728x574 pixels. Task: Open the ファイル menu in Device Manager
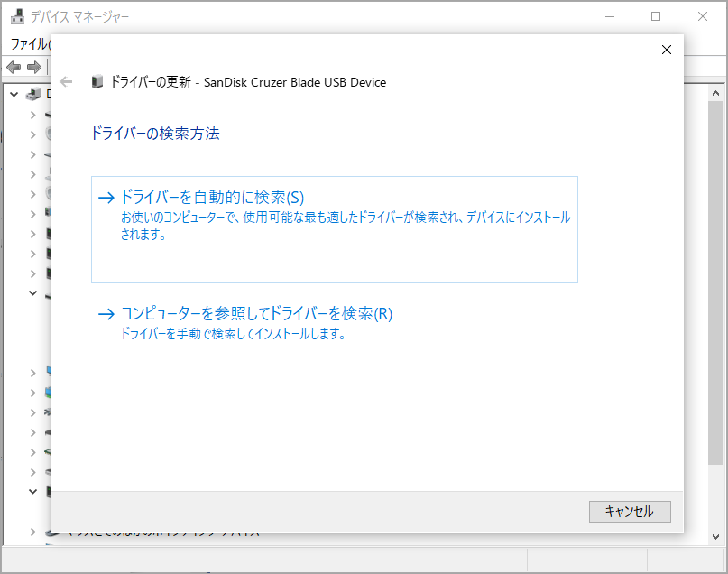pos(30,44)
